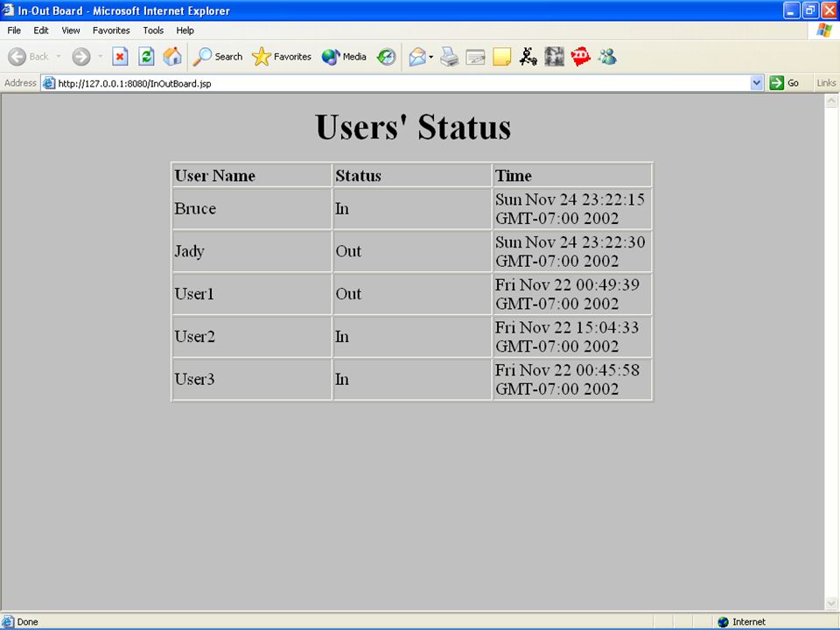840x630 pixels.
Task: Click the vertical scrollbar down arrow
Action: (831, 603)
